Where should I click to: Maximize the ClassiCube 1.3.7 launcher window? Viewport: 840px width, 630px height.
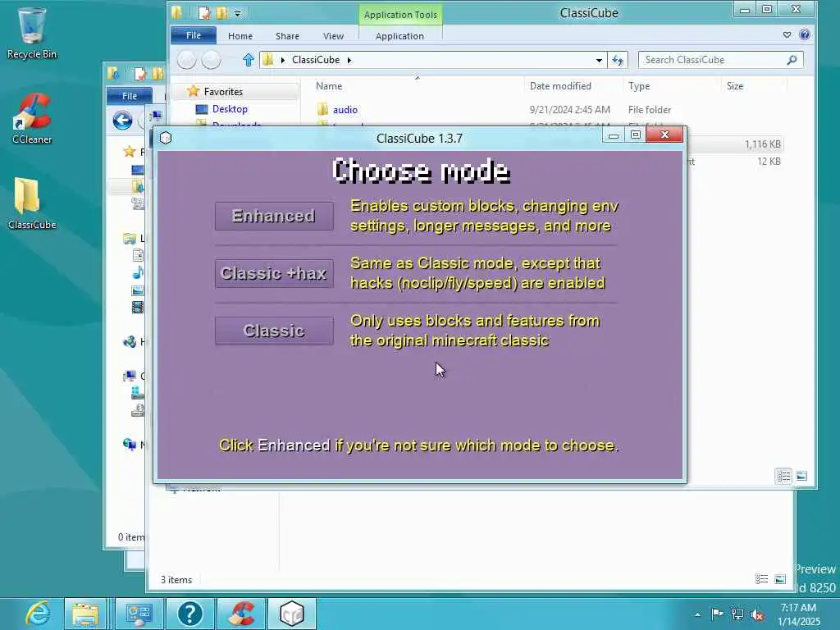click(636, 135)
